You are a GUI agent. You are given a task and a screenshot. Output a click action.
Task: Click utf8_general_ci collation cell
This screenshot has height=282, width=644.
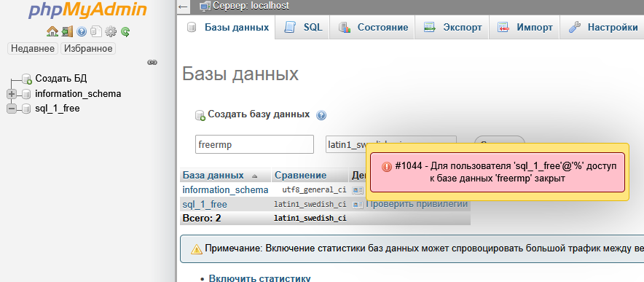click(314, 190)
